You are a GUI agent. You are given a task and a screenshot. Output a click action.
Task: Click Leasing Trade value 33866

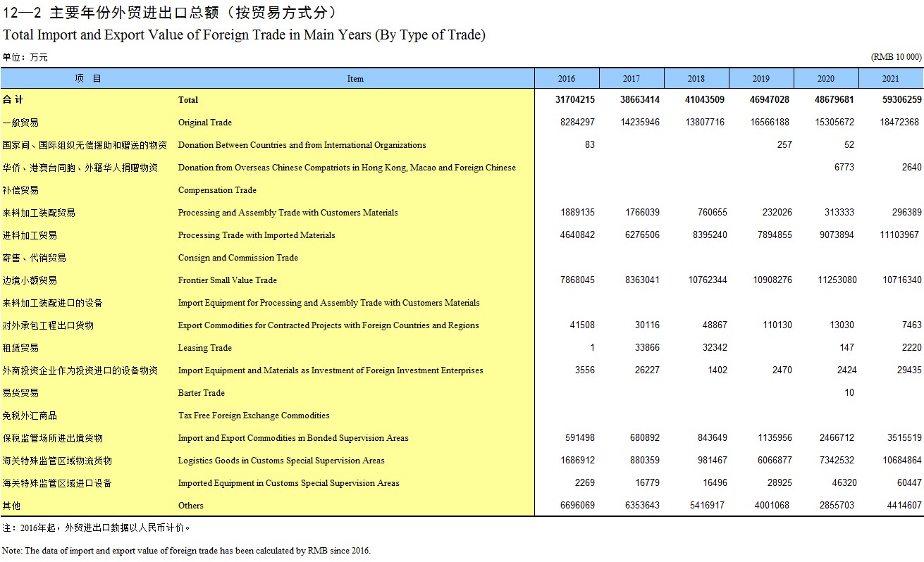coord(647,348)
